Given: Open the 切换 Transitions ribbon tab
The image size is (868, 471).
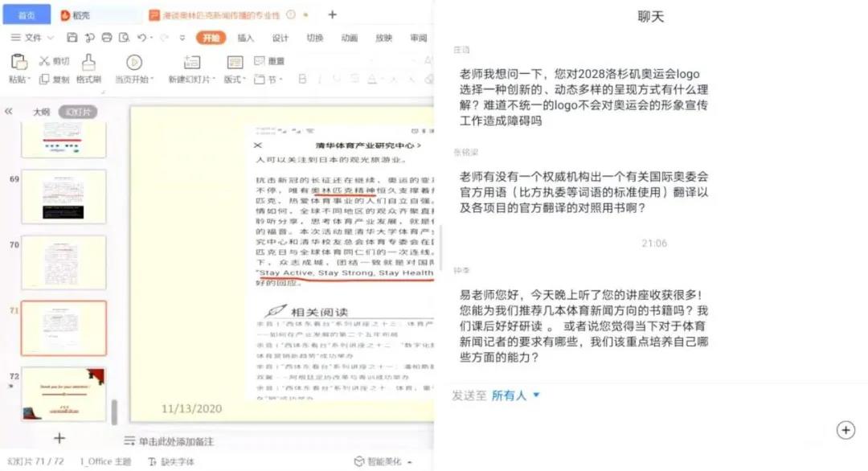Looking at the screenshot, I should coord(314,38).
